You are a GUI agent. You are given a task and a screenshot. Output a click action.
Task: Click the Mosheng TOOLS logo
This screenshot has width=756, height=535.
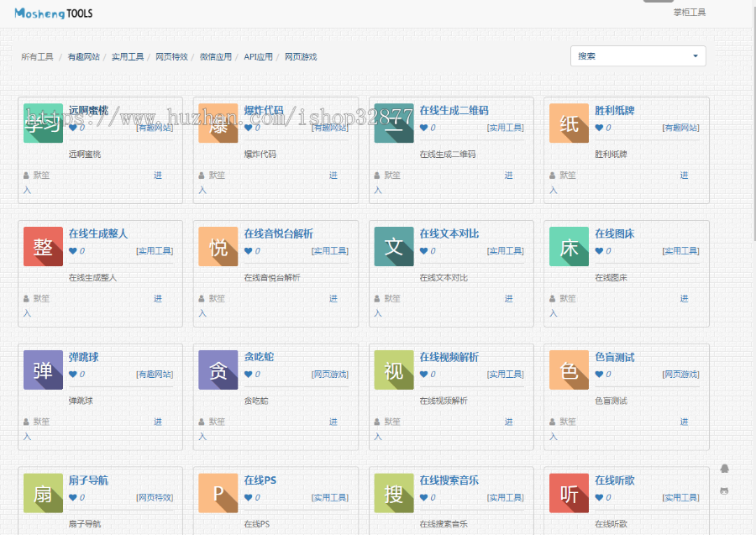pos(54,13)
